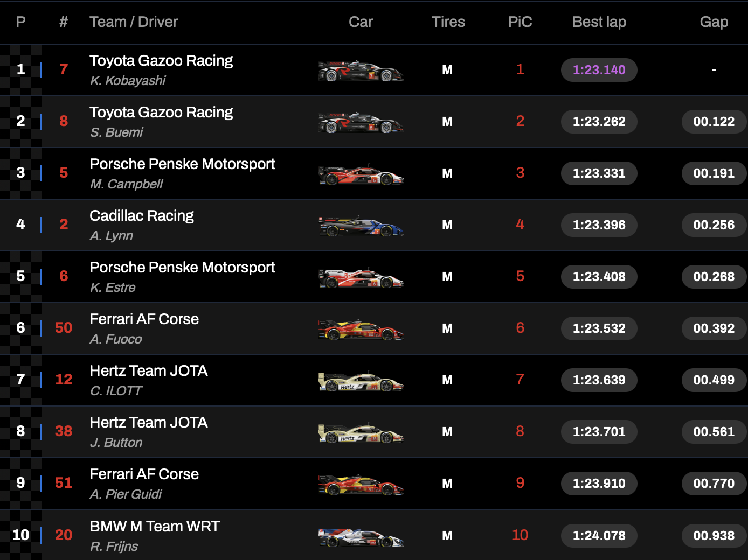Click driver name K. Kobayashi
The image size is (748, 560).
[128, 81]
